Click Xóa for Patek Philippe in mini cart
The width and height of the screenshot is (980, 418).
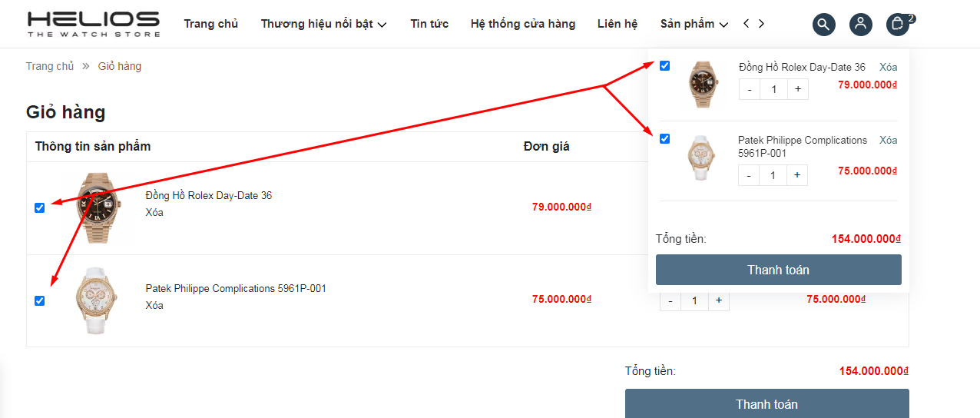coord(889,140)
